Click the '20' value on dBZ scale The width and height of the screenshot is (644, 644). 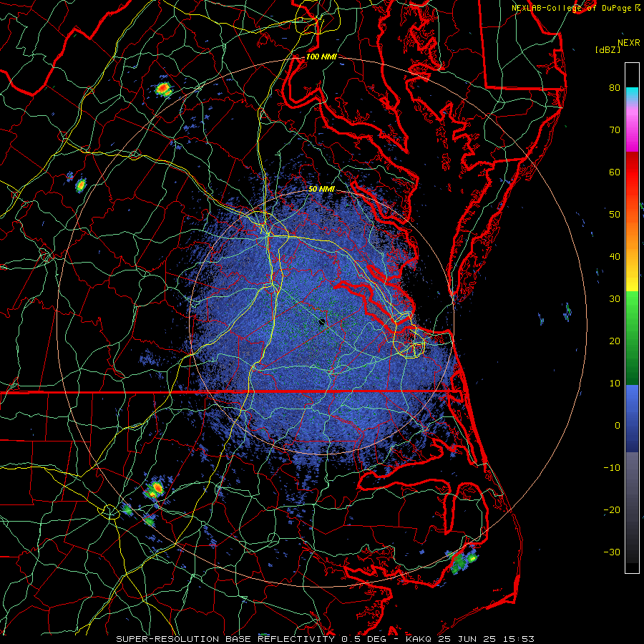[615, 341]
